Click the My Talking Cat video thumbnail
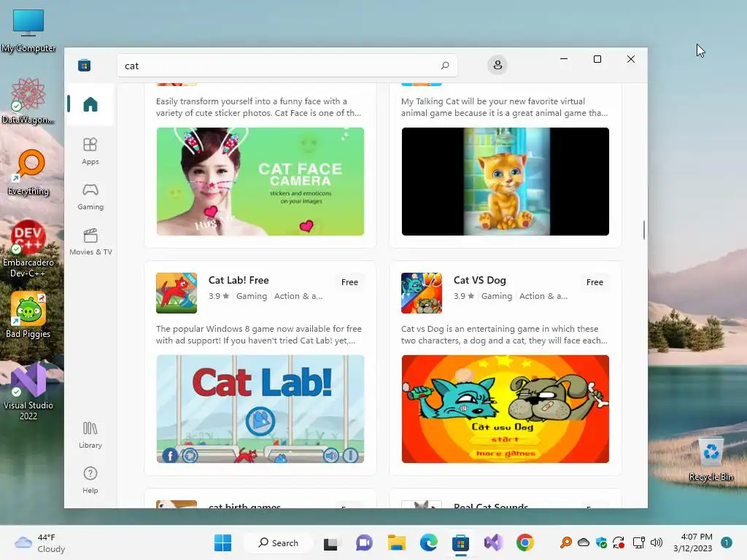Viewport: 747px width, 560px height. (x=505, y=182)
